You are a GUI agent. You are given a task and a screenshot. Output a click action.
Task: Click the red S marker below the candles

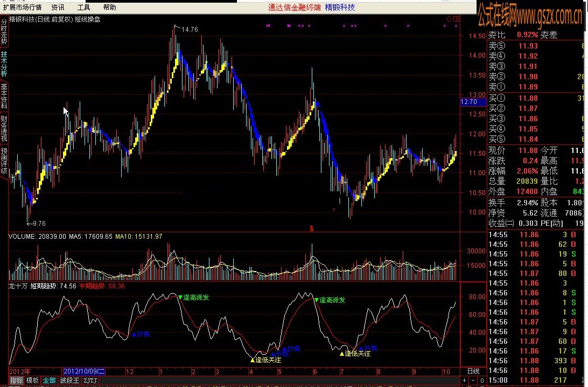click(312, 228)
